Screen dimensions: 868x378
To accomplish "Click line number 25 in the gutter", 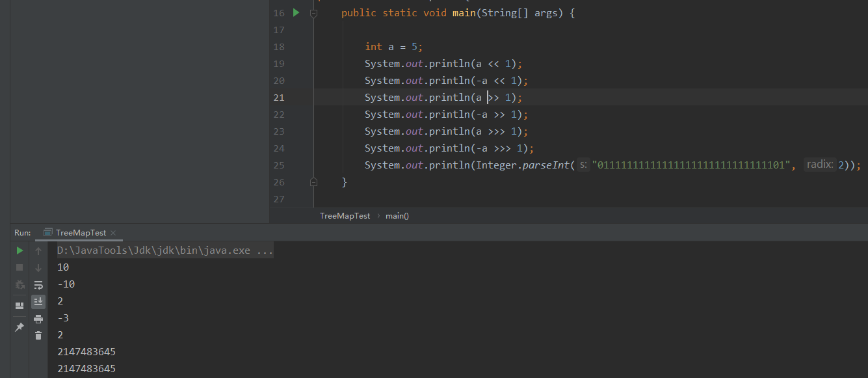I will pyautogui.click(x=279, y=165).
